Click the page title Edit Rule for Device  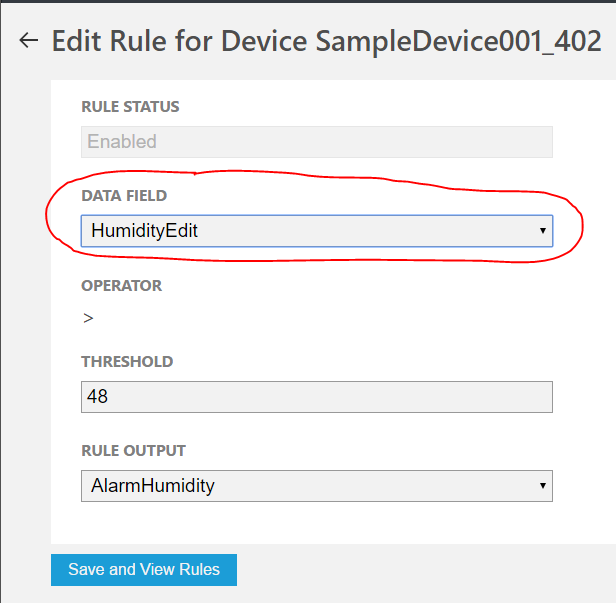[x=180, y=41]
